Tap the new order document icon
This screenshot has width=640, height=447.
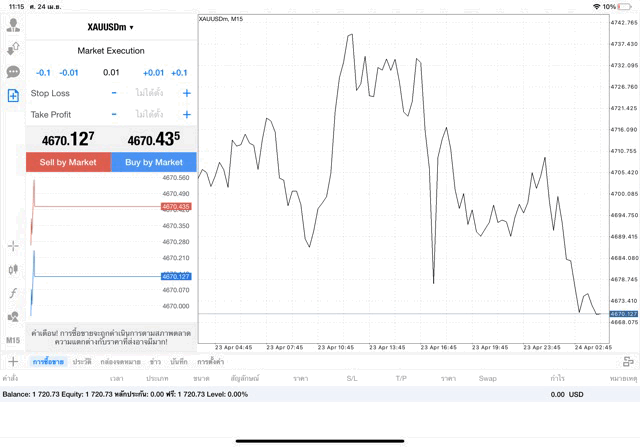point(13,96)
